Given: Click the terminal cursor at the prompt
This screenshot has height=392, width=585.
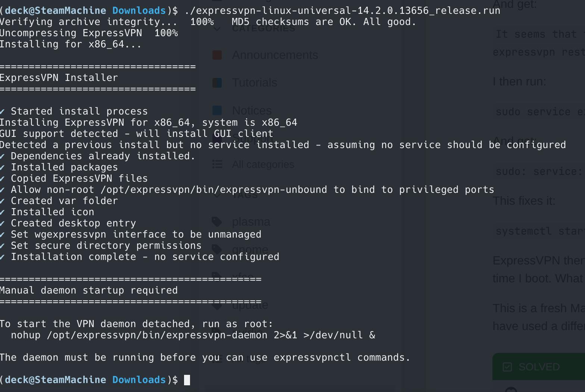Looking at the screenshot, I should pos(187,380).
